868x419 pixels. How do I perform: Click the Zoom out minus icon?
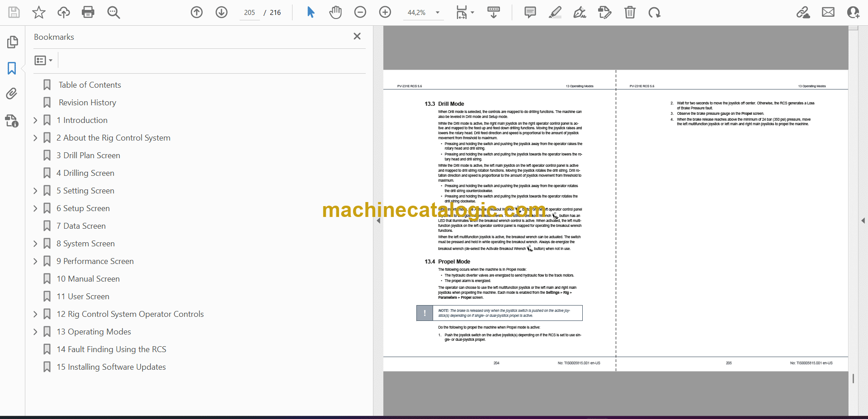pos(360,12)
